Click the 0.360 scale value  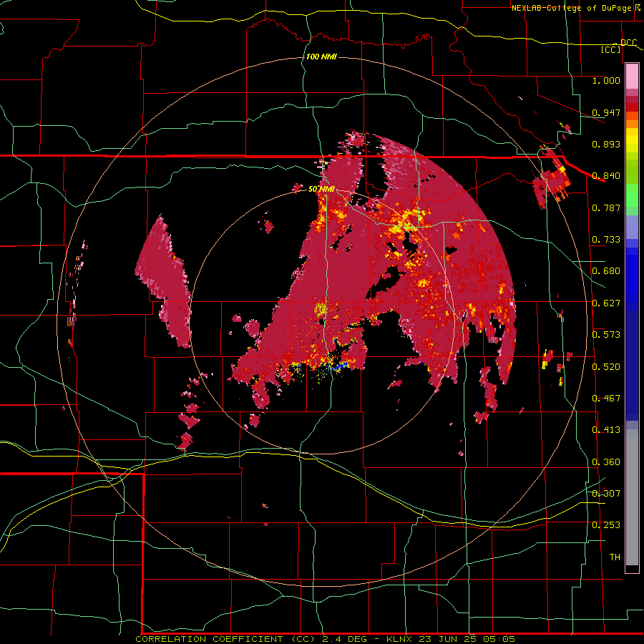606,462
